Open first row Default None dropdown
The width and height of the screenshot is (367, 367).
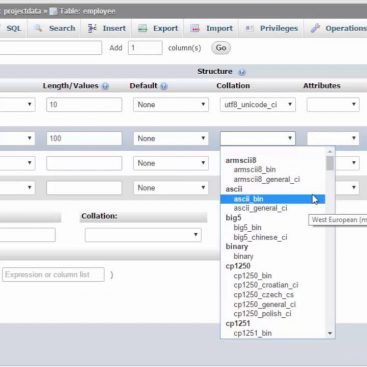pyautogui.click(x=171, y=105)
